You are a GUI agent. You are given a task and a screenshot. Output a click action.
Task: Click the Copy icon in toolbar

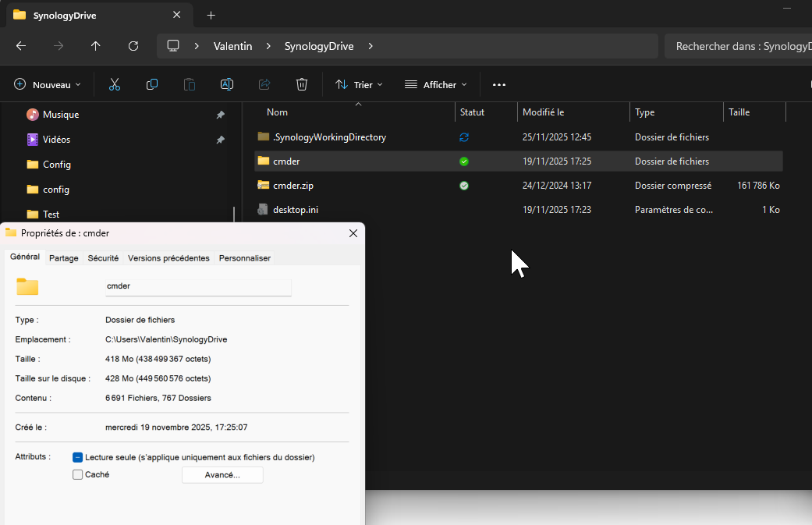[x=152, y=84]
